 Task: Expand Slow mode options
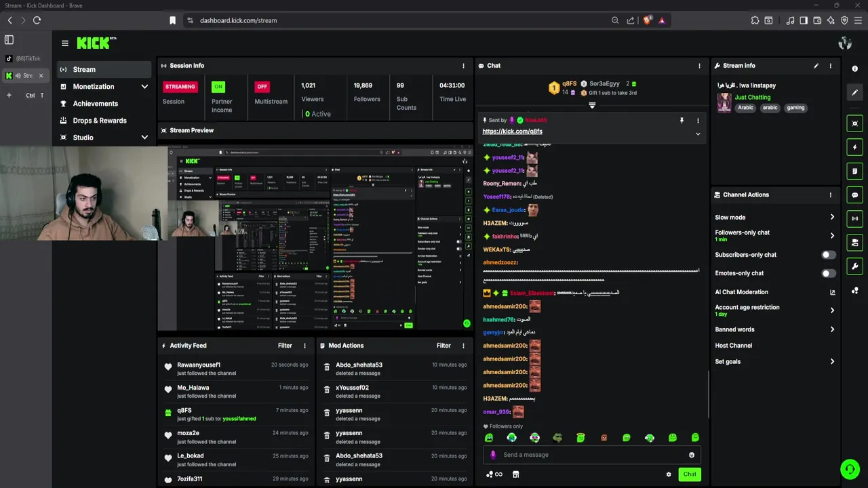pos(832,218)
